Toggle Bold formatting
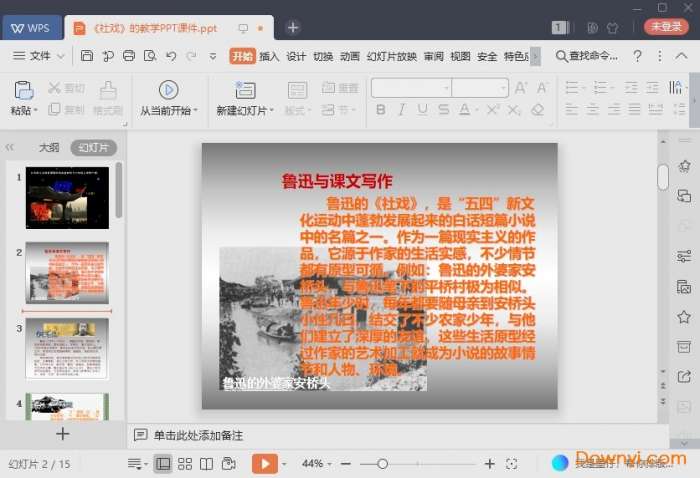Viewport: 700px width, 478px height. tap(381, 109)
